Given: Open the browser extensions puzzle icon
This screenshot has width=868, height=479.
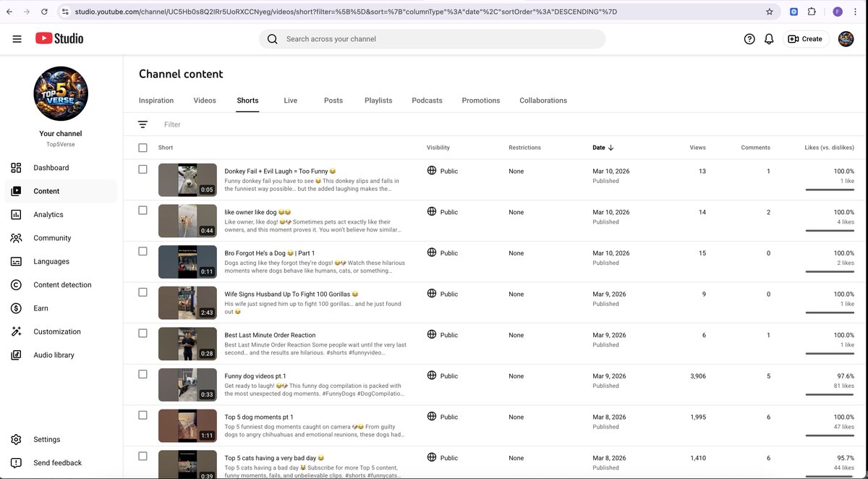Looking at the screenshot, I should click(x=812, y=12).
